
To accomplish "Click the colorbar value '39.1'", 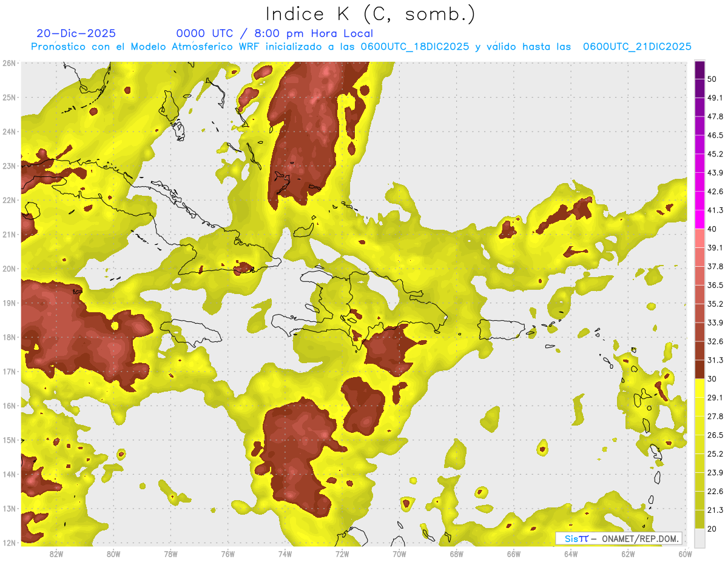I will [715, 248].
